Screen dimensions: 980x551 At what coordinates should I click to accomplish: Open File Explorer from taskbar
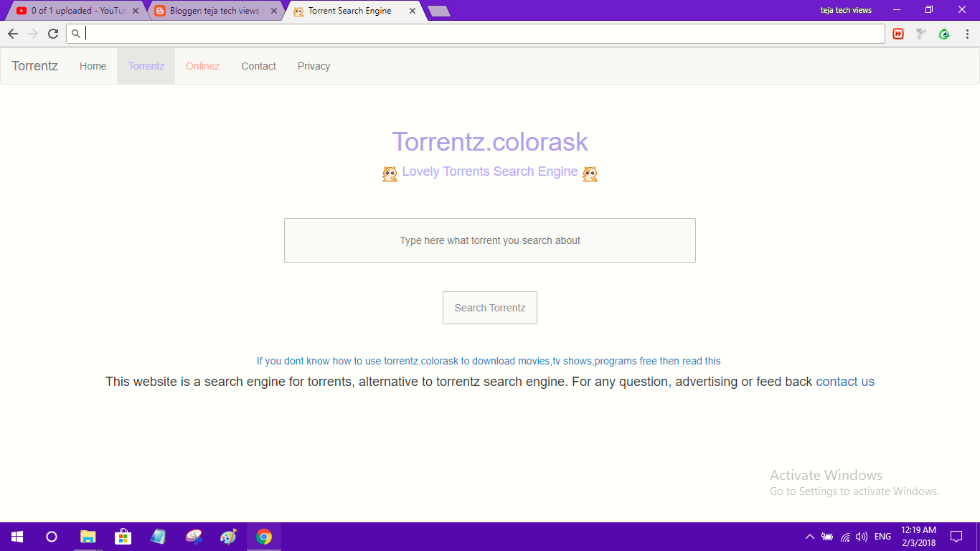coord(88,537)
